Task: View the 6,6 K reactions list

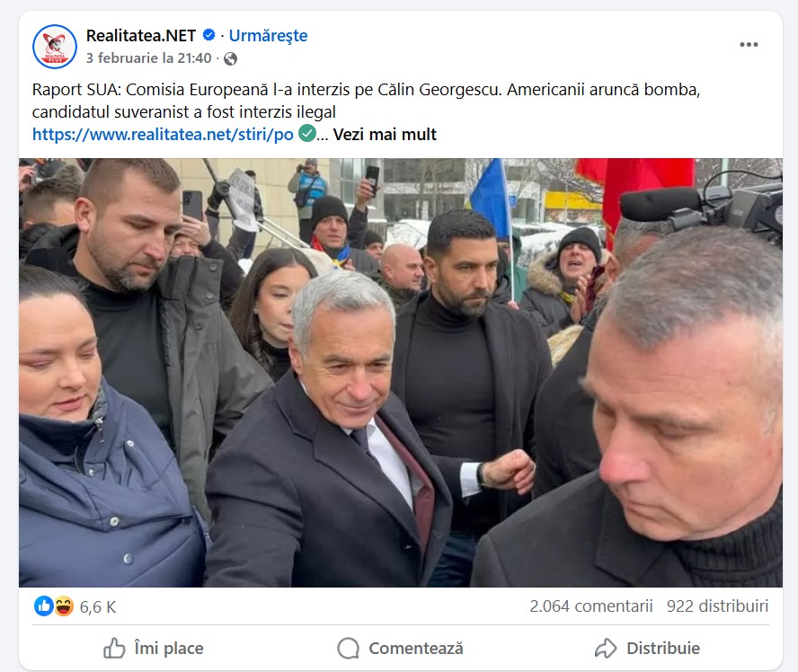Action: pyautogui.click(x=98, y=606)
